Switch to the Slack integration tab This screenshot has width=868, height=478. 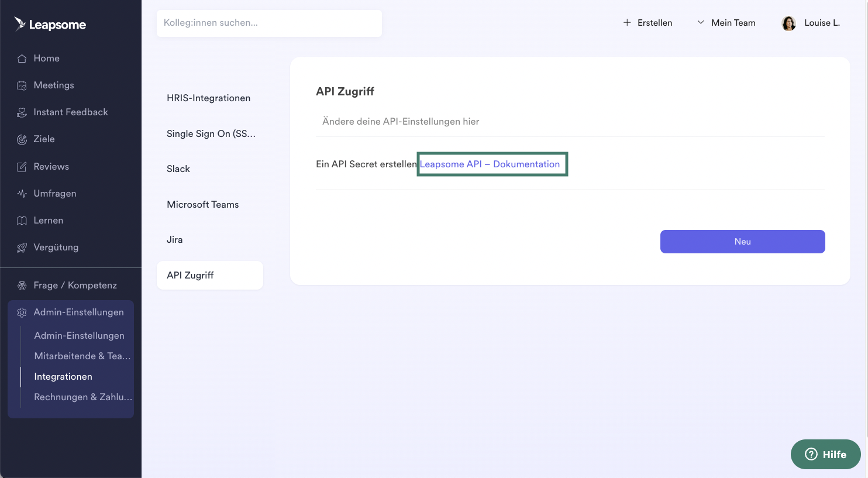178,169
